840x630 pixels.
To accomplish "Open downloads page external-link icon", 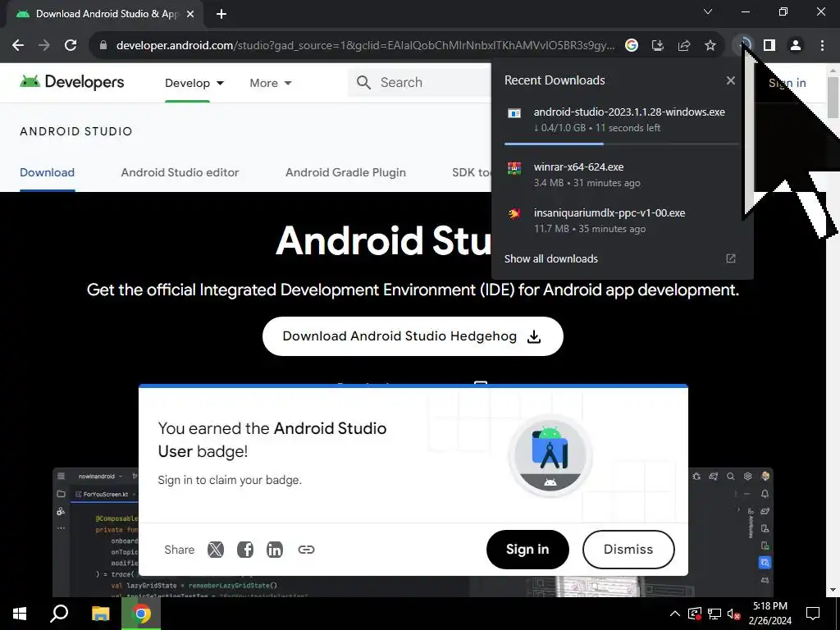I will (731, 258).
